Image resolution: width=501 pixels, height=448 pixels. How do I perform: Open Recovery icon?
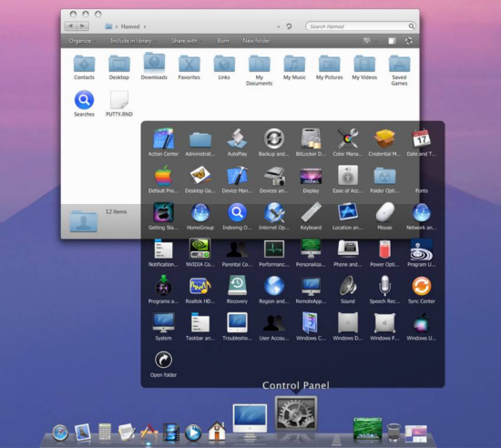237,286
